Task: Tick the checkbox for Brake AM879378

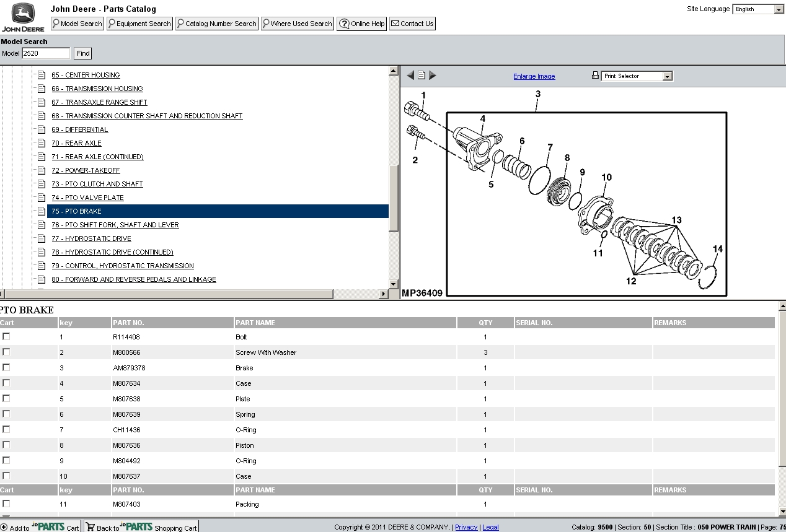Action: pos(6,367)
